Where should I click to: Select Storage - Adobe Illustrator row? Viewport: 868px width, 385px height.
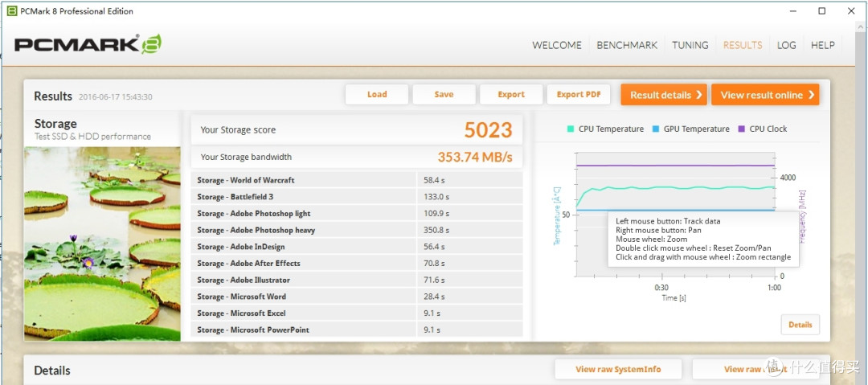tap(357, 280)
